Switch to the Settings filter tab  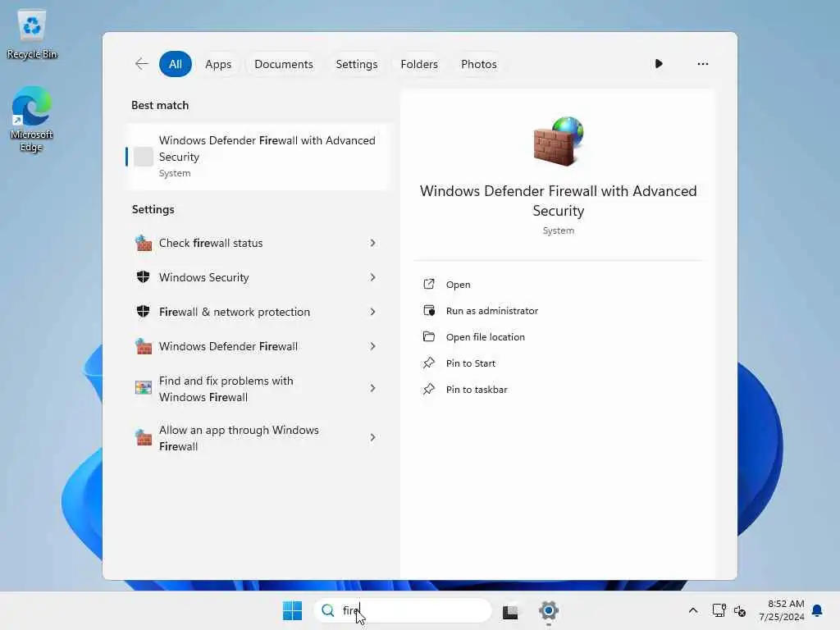coord(356,64)
